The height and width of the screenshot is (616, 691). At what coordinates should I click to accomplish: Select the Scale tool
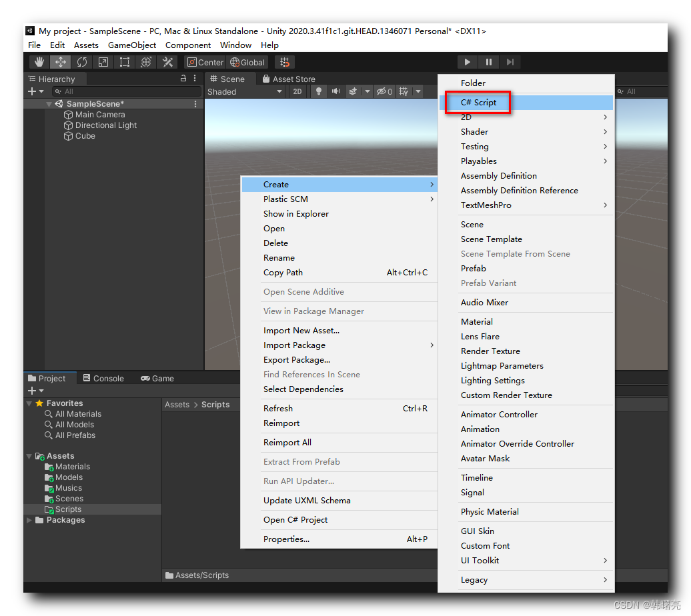103,62
